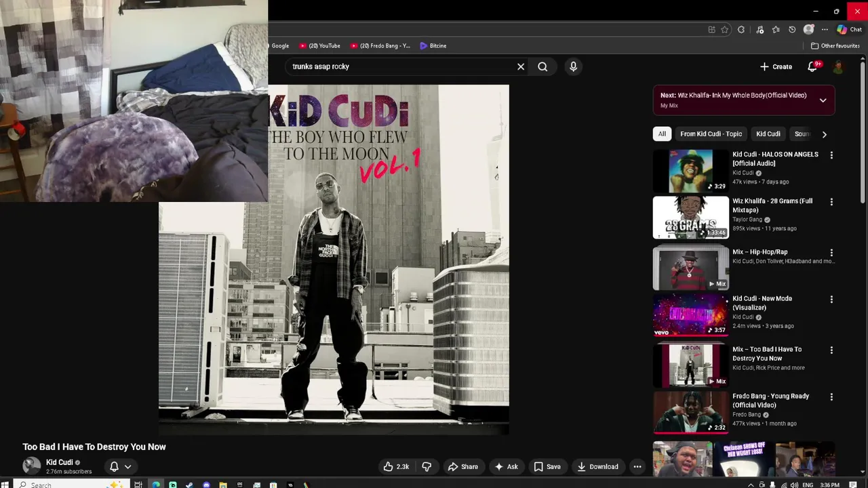
Task: Open the Edge favourites list icon
Action: (x=776, y=29)
